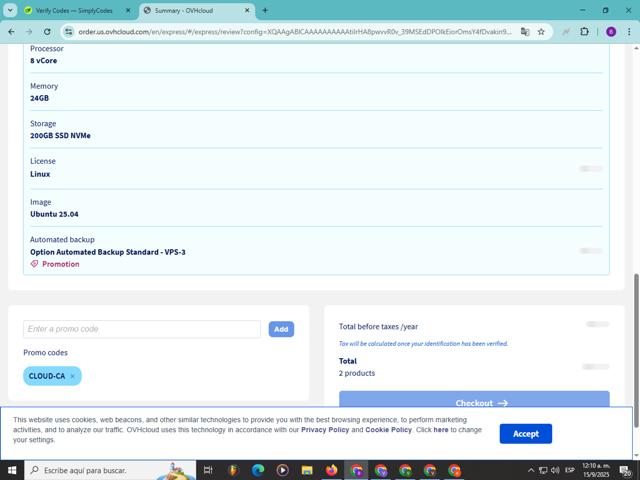Click the Promotion tag icon
Viewport: 640px width, 480px height.
(x=34, y=264)
